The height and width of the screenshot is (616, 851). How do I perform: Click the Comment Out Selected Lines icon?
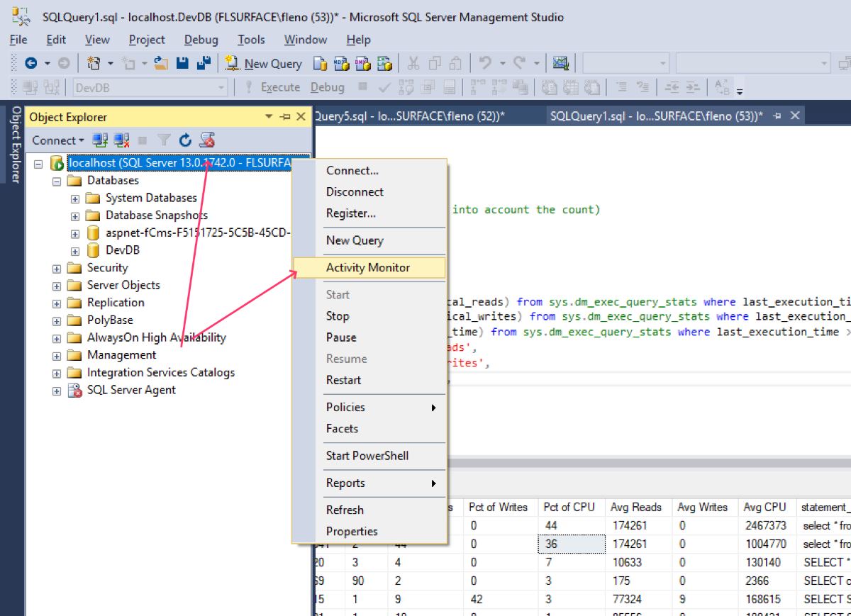(x=621, y=87)
